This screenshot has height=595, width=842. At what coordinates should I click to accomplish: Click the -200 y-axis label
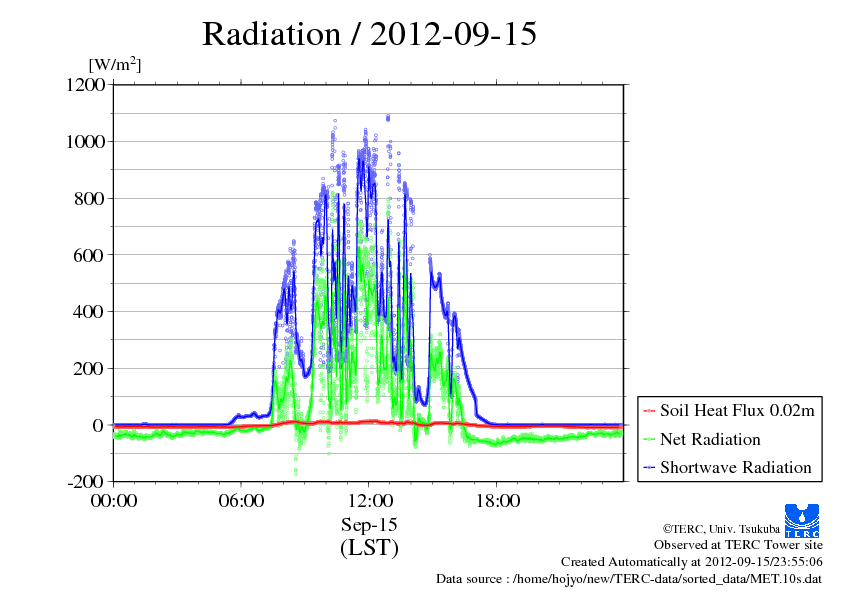(86, 482)
